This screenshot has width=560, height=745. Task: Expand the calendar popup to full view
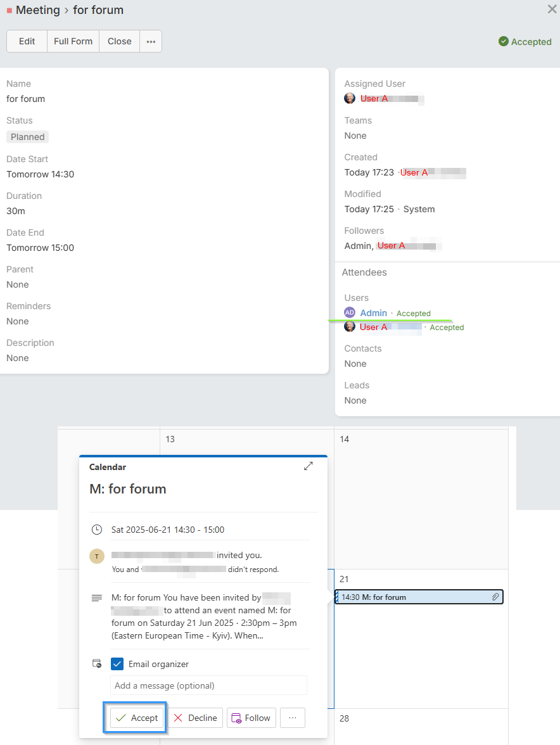(x=309, y=466)
